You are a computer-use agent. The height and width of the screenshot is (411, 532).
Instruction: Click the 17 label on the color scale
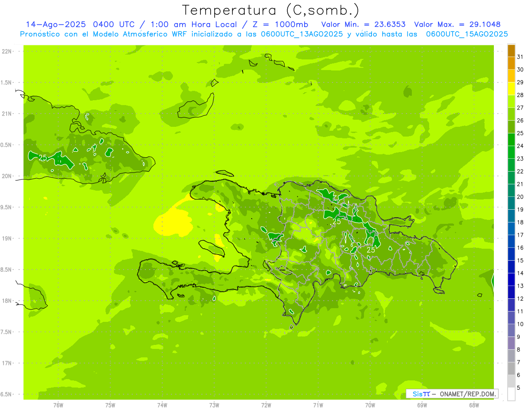click(520, 235)
